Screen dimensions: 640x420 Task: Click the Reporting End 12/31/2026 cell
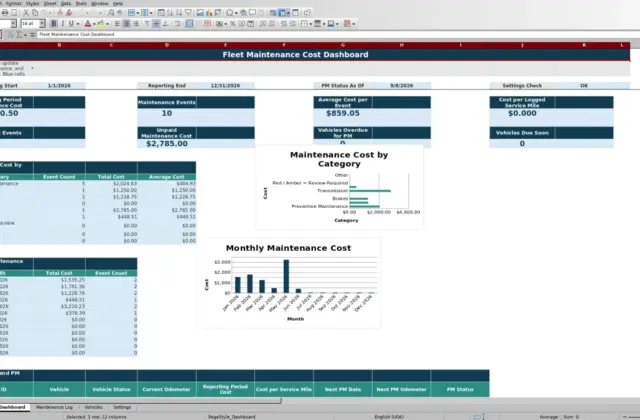click(x=225, y=86)
